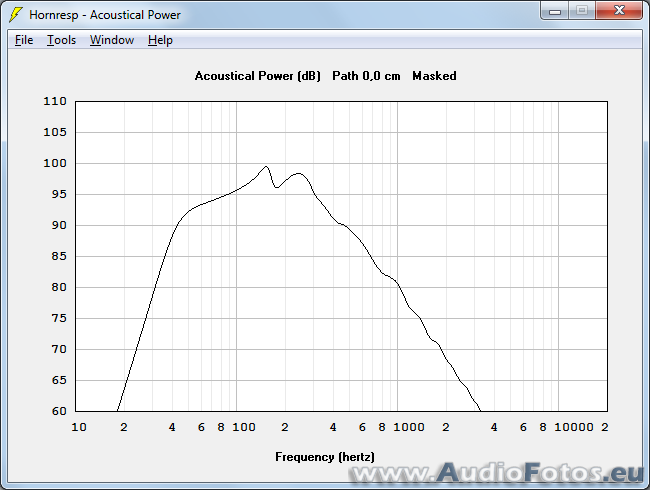Click the 65 value on dB axis
This screenshot has width=650, height=490.
pyautogui.click(x=59, y=380)
